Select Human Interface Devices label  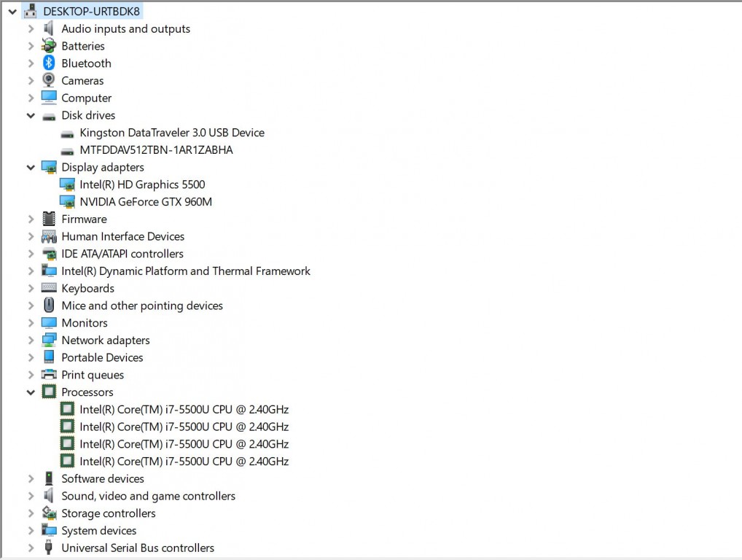tap(123, 237)
